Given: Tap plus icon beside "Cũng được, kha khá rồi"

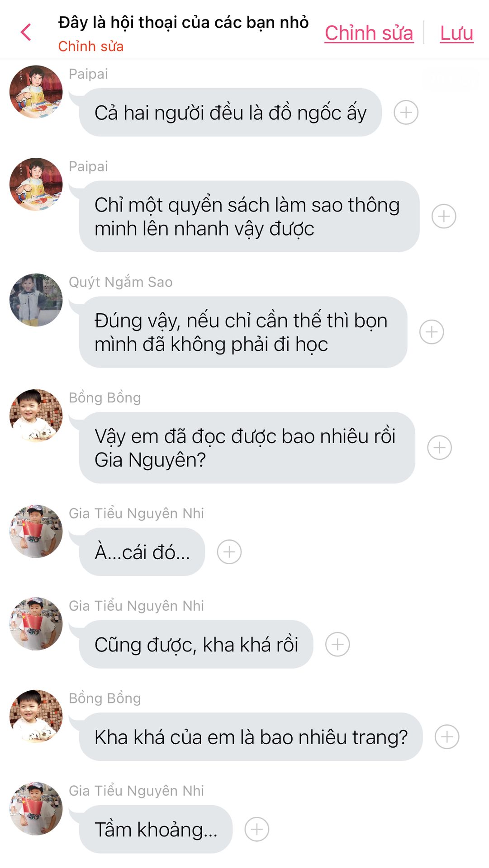Looking at the screenshot, I should coord(337,644).
